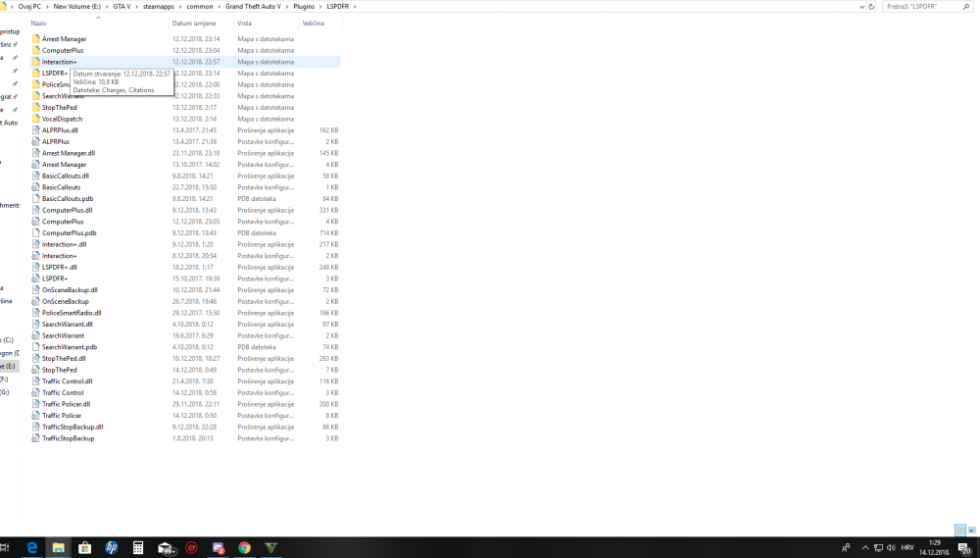Select the StopThePed folder

click(x=60, y=108)
